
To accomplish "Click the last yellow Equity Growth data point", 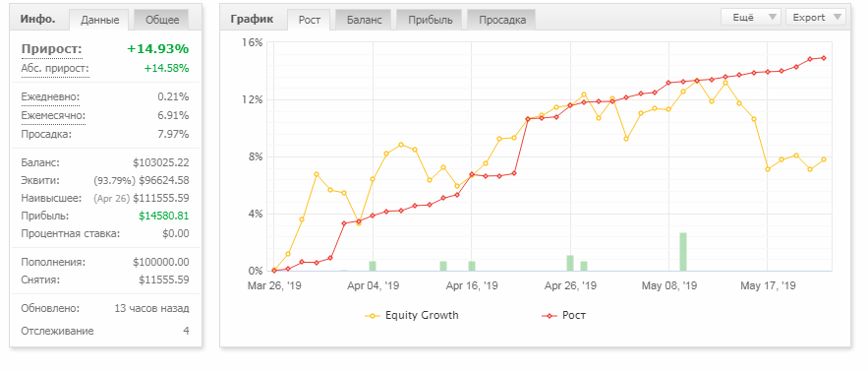I will (824, 159).
